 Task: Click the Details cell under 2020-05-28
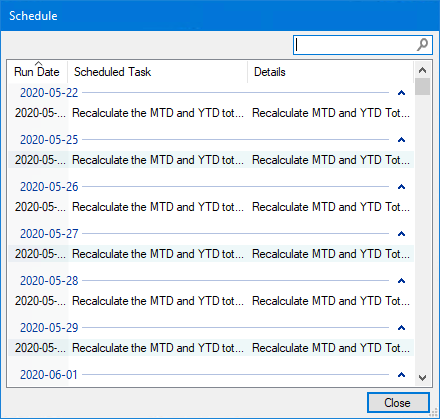(331, 301)
